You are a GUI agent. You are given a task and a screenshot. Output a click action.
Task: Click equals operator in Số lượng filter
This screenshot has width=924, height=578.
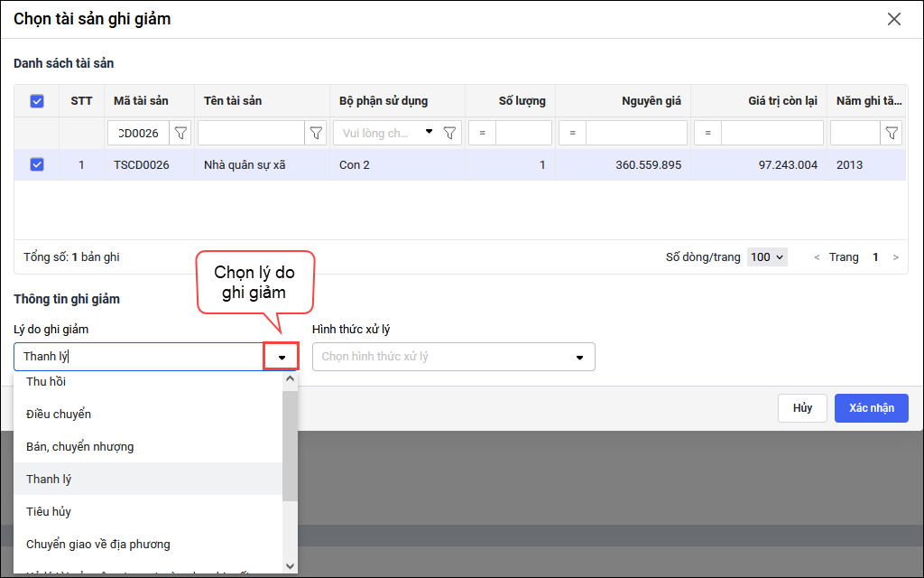tap(482, 134)
